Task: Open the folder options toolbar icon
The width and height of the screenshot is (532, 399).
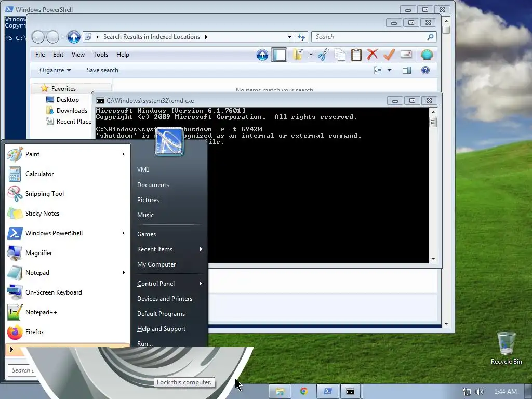Action: click(298, 55)
